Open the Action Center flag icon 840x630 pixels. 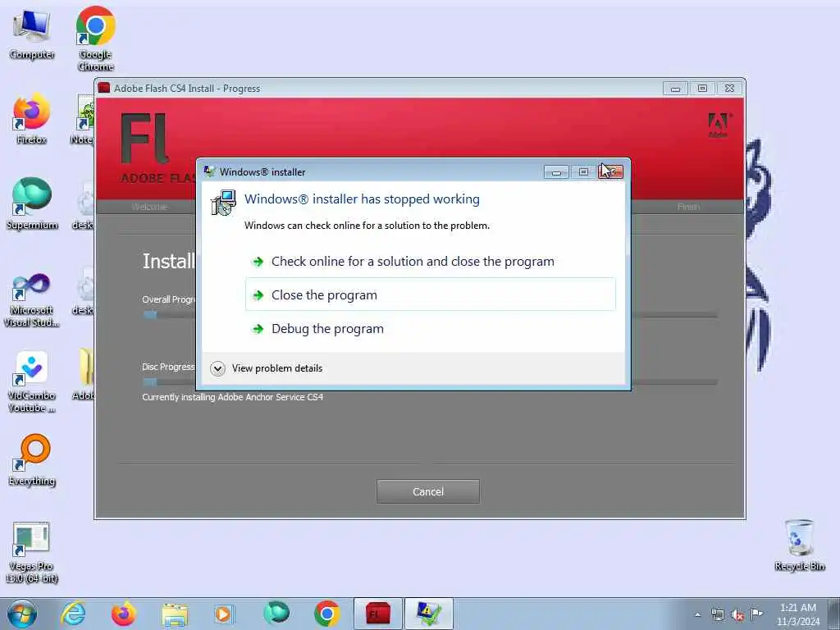pos(756,614)
